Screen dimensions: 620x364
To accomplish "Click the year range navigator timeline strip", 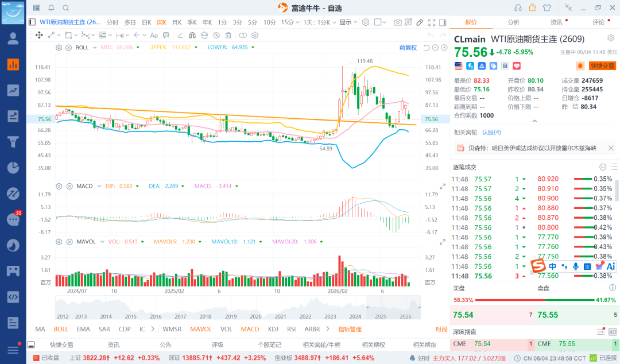I will [x=238, y=307].
